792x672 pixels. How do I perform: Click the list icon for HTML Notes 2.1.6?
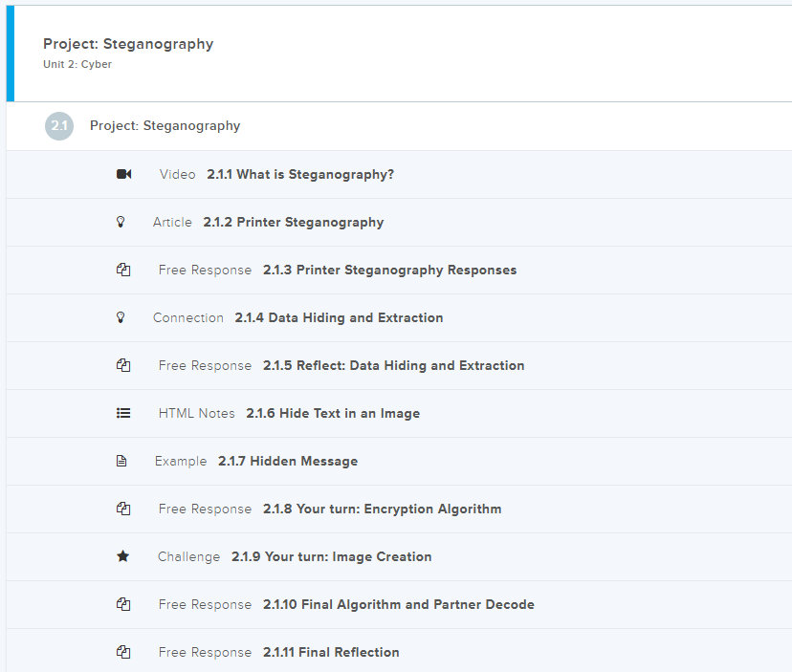click(x=123, y=413)
